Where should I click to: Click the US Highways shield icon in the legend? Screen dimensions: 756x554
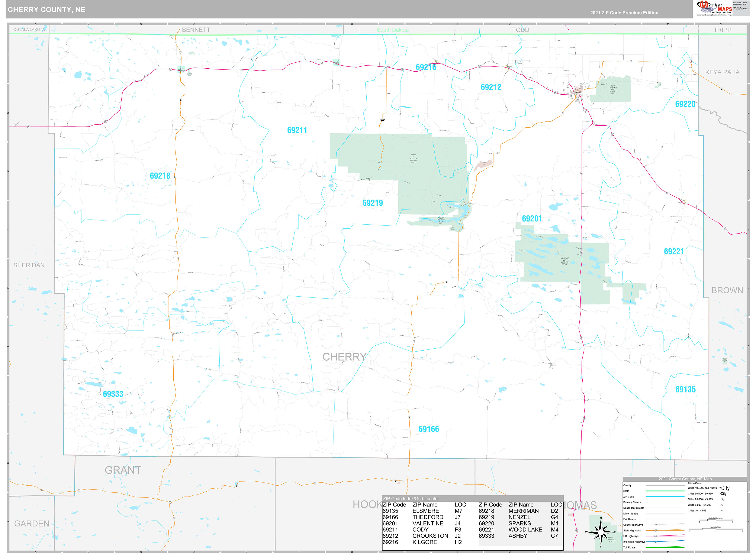point(656,536)
